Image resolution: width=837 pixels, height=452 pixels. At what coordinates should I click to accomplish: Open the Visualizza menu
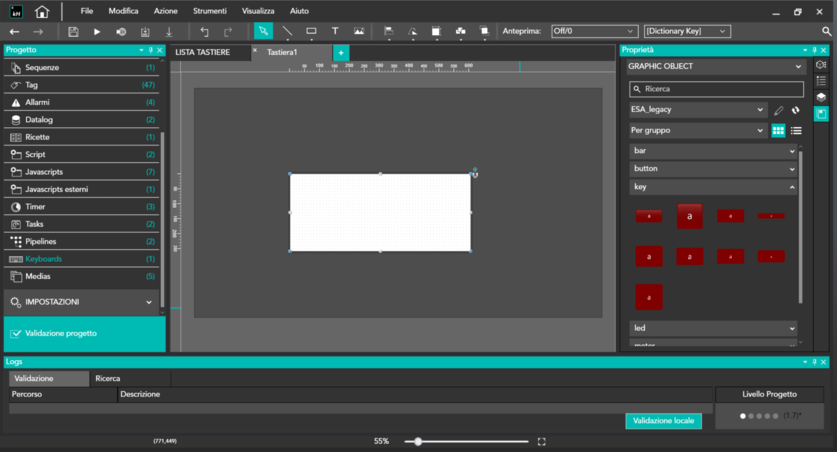258,11
